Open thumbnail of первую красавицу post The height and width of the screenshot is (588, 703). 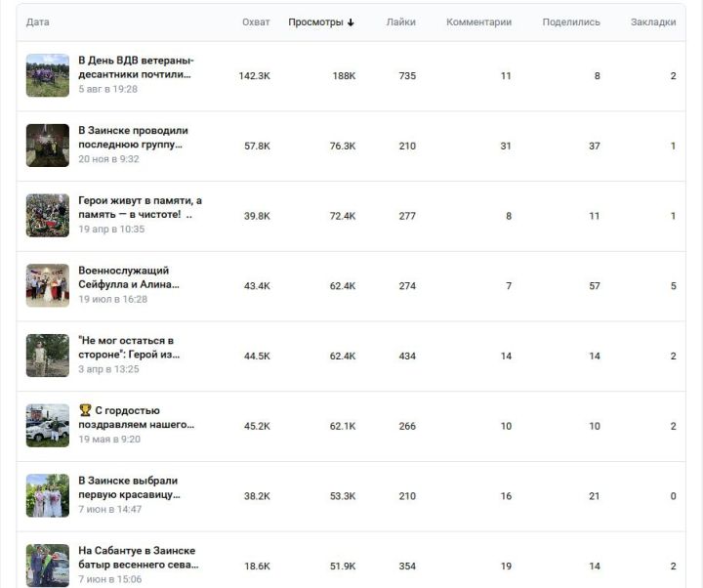point(48,495)
